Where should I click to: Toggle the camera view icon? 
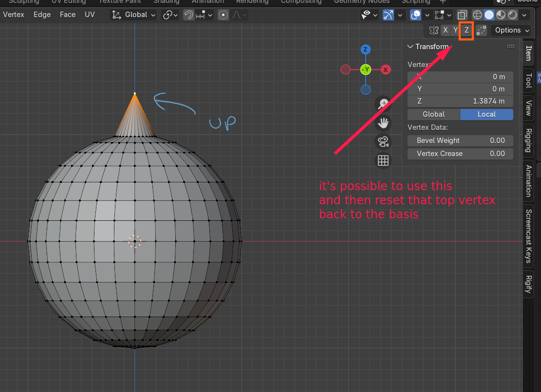point(383,142)
